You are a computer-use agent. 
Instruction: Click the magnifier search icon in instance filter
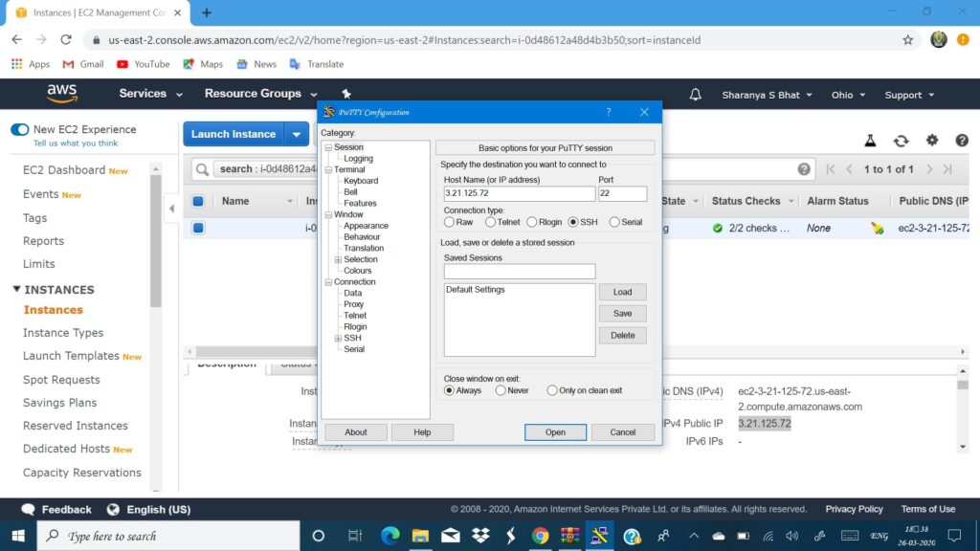click(202, 169)
